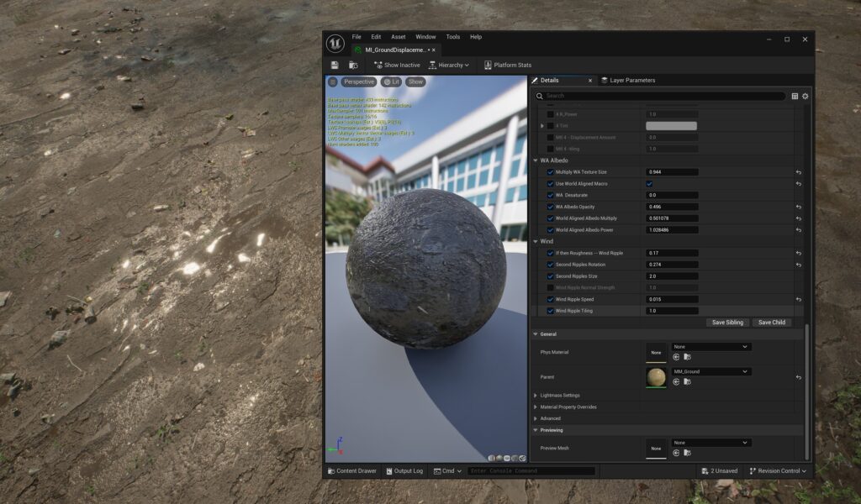The height and width of the screenshot is (504, 861).
Task: Click the property matrix grid icon
Action: [x=795, y=96]
